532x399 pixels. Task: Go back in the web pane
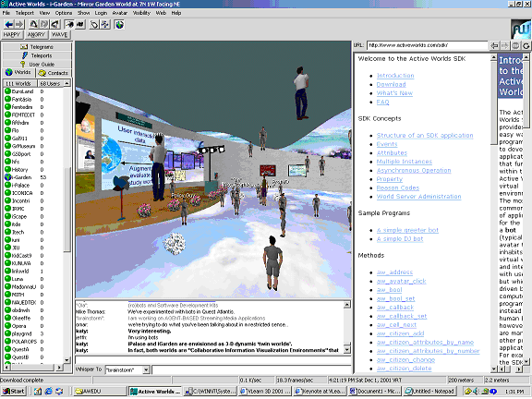495,45
